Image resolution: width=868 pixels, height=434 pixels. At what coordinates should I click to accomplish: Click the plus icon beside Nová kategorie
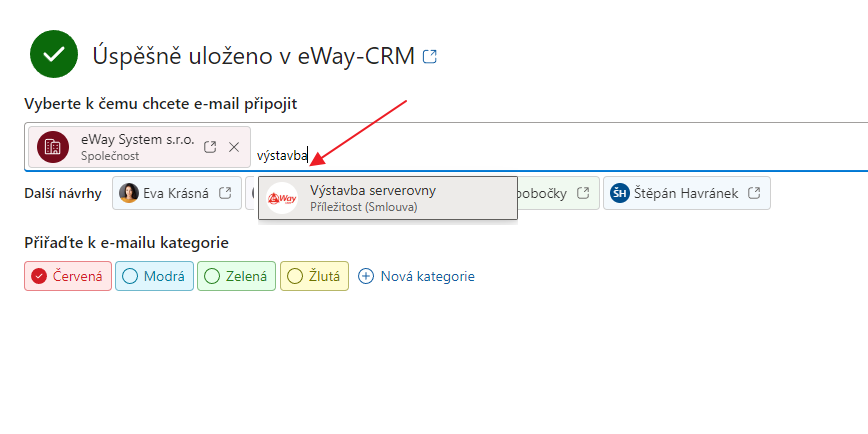366,276
